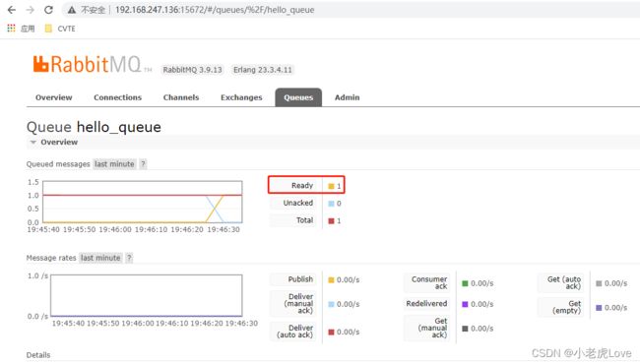The height and width of the screenshot is (364, 640).
Task: Click the 'Total' legend label
Action: coord(304,220)
